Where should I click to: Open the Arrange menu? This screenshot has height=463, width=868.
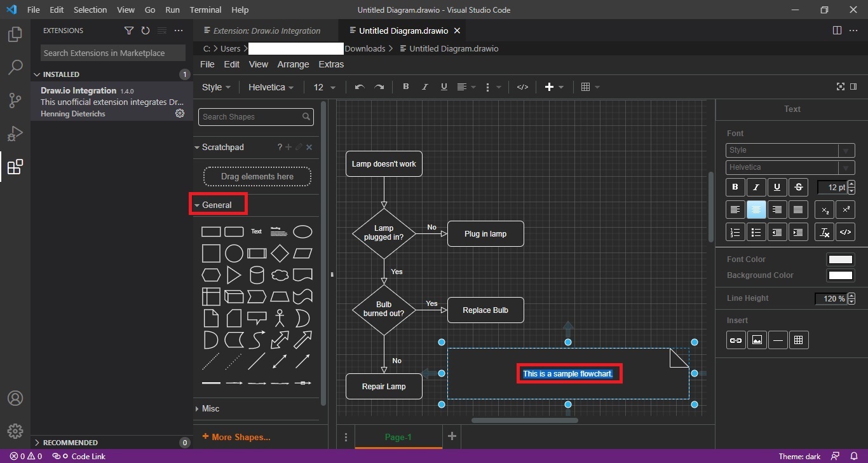(x=293, y=64)
